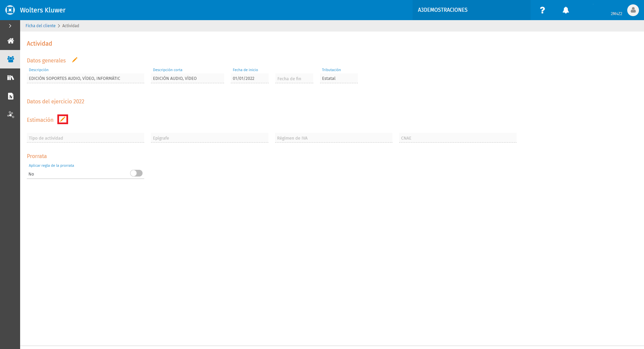
Task: Enable the Aplicar regla de la prorrata toggle
Action: click(x=136, y=173)
